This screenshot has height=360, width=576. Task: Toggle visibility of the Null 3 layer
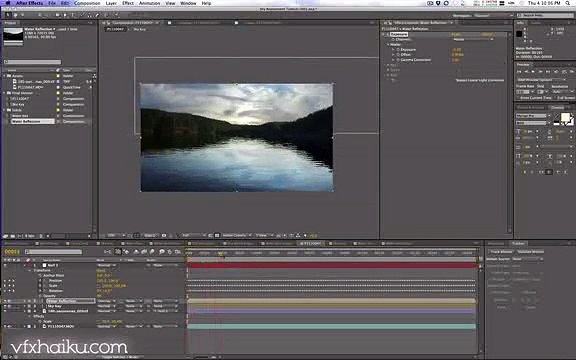[5, 265]
